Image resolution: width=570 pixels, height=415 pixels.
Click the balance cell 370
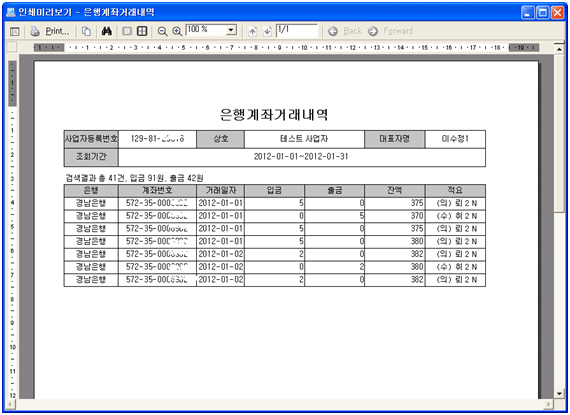coord(394,216)
